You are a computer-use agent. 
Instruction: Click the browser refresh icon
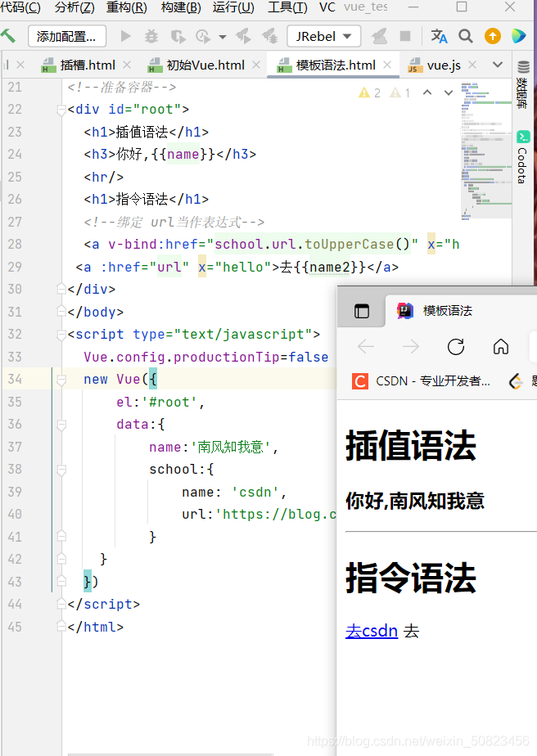[x=456, y=346]
